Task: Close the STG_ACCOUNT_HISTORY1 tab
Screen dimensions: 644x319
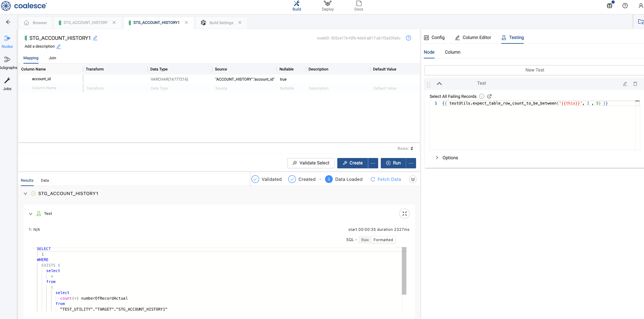Action: [x=186, y=22]
